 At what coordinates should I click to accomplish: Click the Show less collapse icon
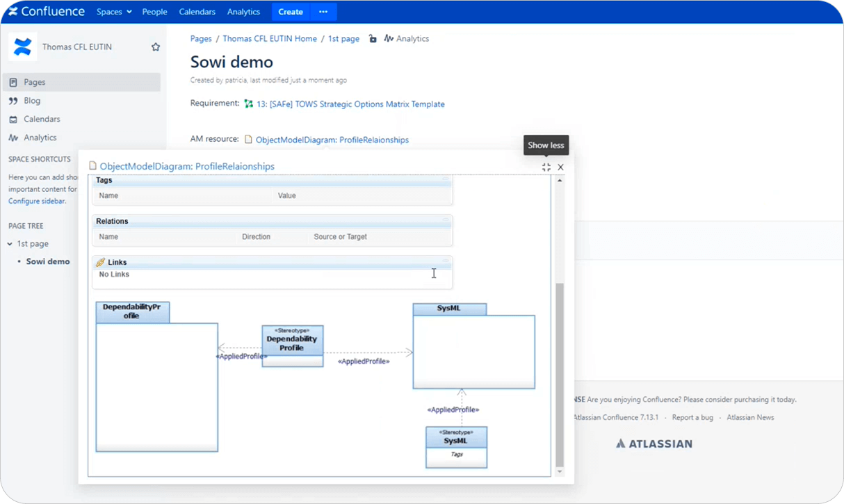coord(546,167)
